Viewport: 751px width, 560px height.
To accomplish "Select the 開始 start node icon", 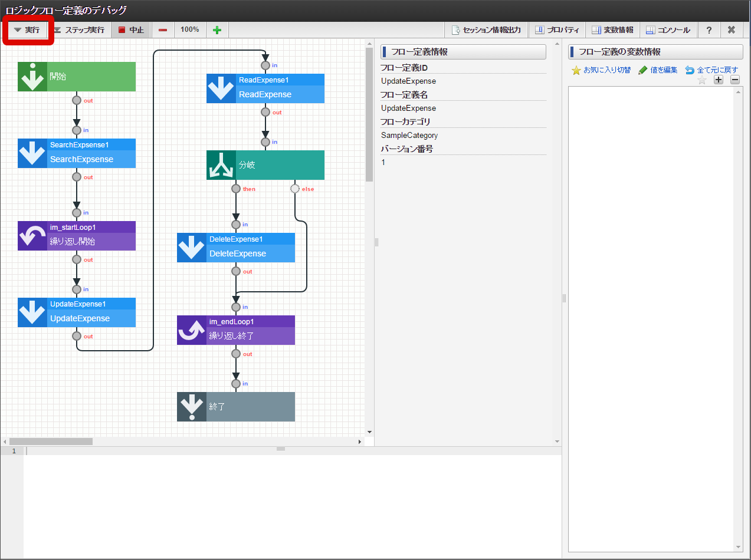I will point(32,77).
